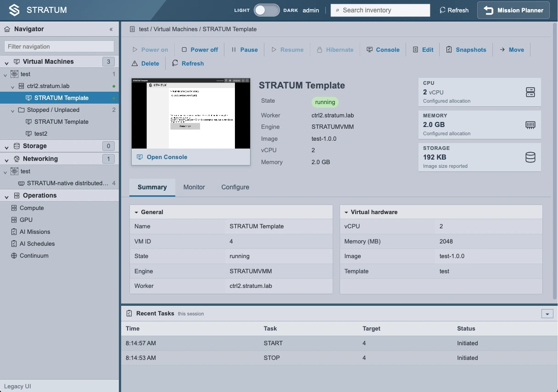Screen dimensions: 558x392
Task: Click the breadcrumb document icon
Action: pyautogui.click(x=133, y=29)
